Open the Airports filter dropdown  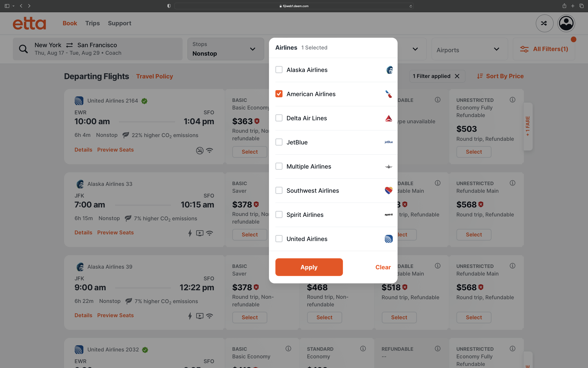469,49
